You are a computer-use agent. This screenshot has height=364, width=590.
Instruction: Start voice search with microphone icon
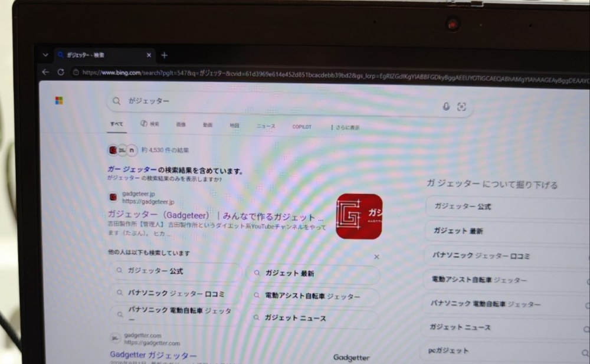point(446,107)
